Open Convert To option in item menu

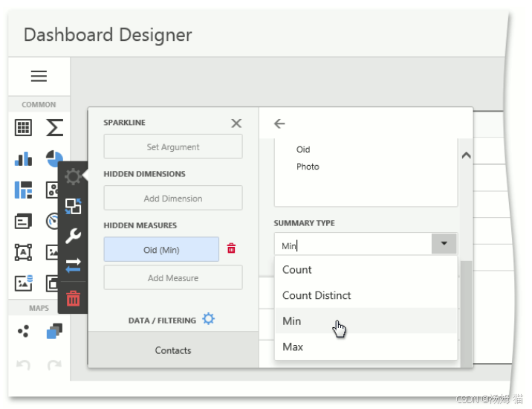(x=73, y=206)
